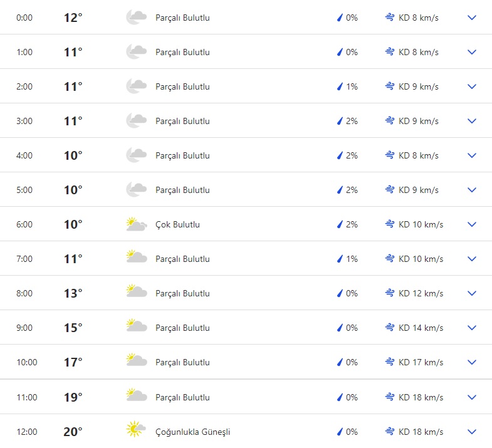Click the raindrop icon in the 7:00 row

click(340, 259)
